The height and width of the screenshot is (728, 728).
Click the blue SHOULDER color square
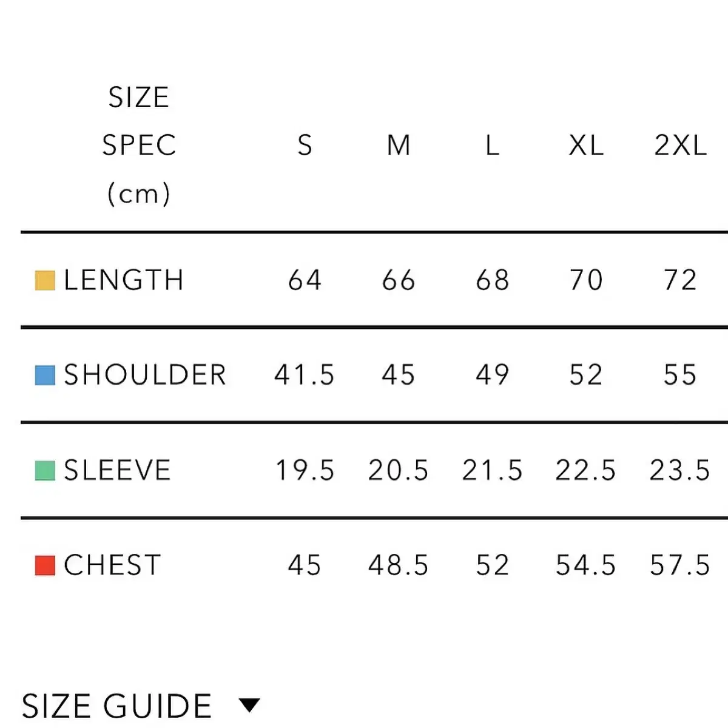click(45, 375)
